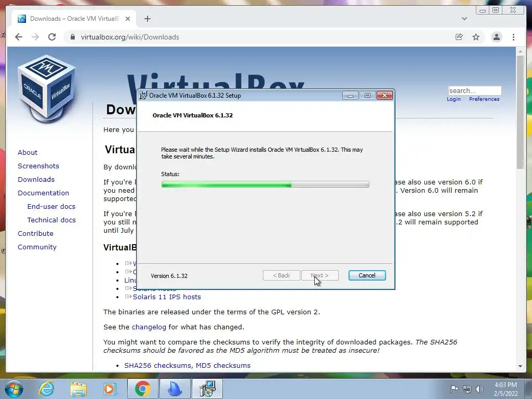Bookmark this page with the star
The height and width of the screenshot is (399, 532).
476,37
